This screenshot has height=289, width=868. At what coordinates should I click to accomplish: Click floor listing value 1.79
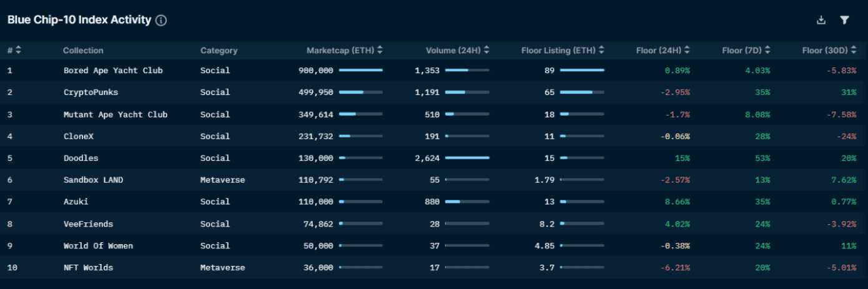(x=545, y=180)
